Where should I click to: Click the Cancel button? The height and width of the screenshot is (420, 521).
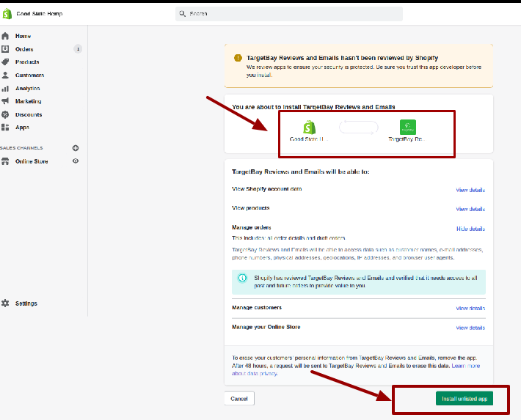[239, 399]
